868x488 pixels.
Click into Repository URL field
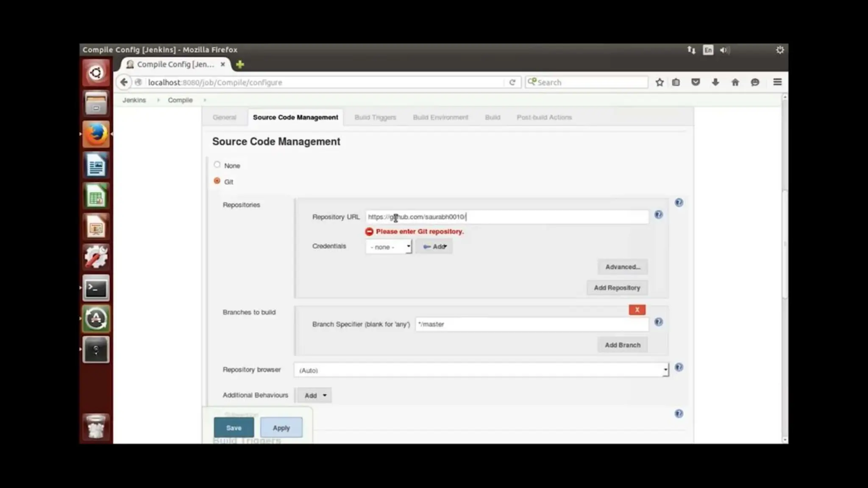point(507,217)
